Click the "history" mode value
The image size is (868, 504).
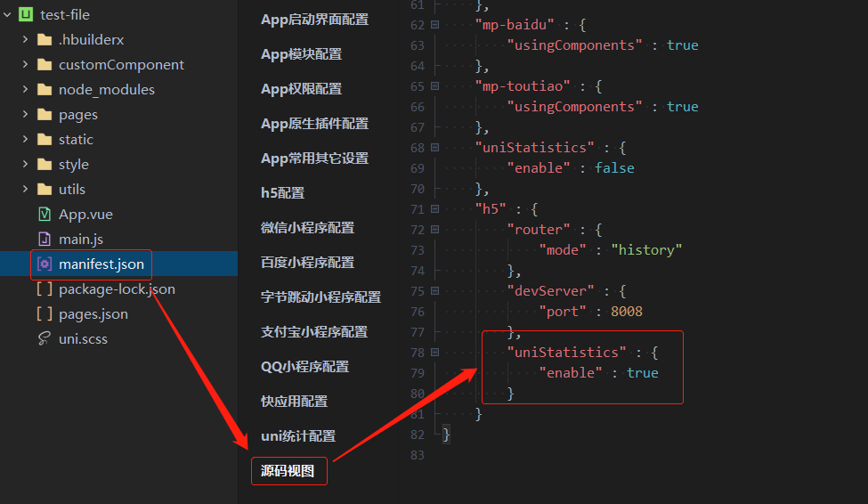[646, 250]
